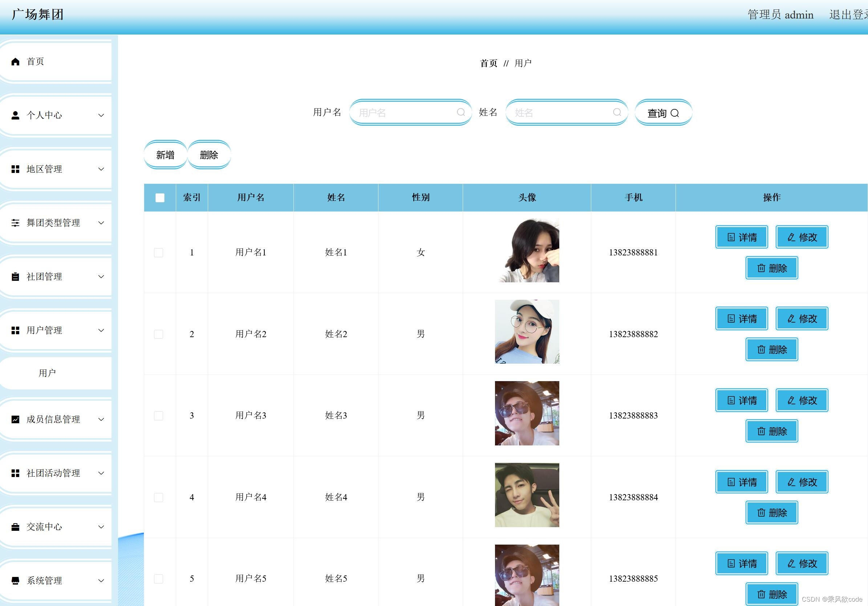The image size is (868, 606).
Task: Collapse the 用户管理 menu chevron
Action: coord(101,330)
